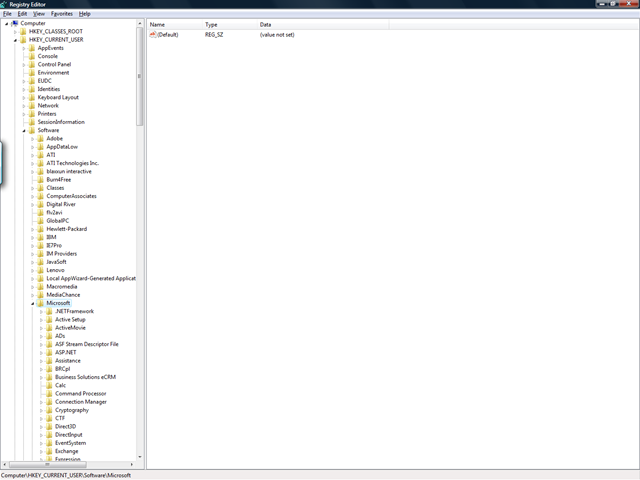Select the Command Processor key
Screen dimensions: 640x480
pos(81,393)
